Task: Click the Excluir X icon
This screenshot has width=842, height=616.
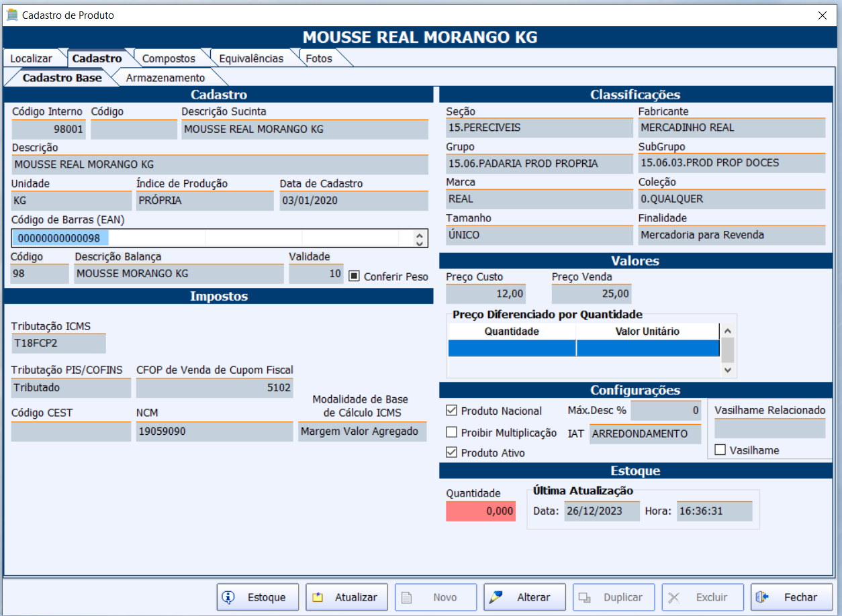Action: point(674,597)
